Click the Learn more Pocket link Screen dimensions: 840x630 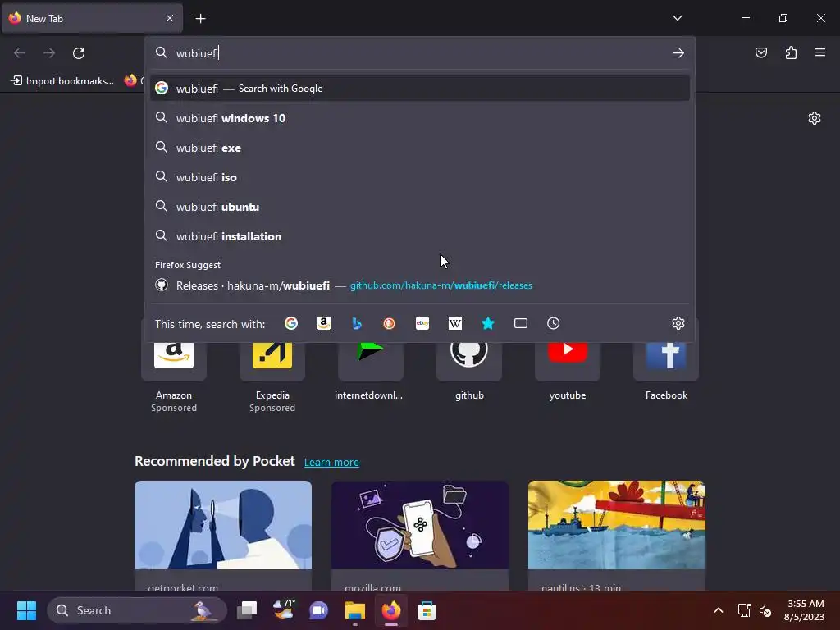pyautogui.click(x=331, y=463)
